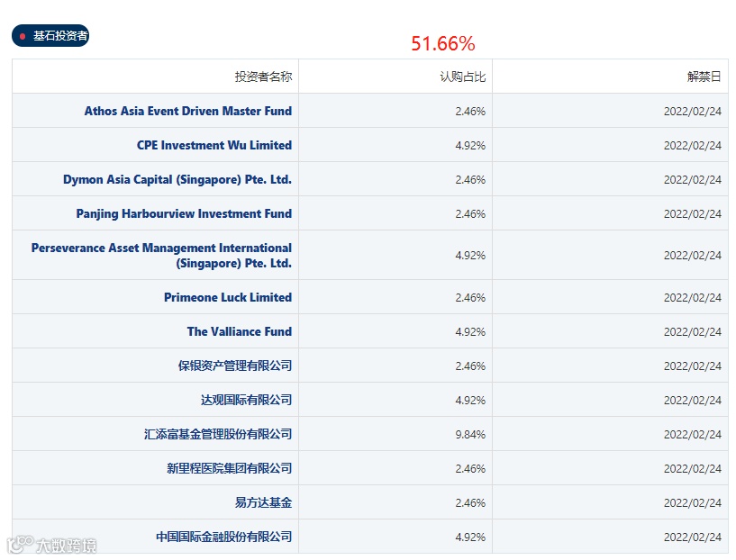Select the 2022/02/24 date in 保银资产管理 row
Image resolution: width=736 pixels, height=560 pixels.
(693, 366)
